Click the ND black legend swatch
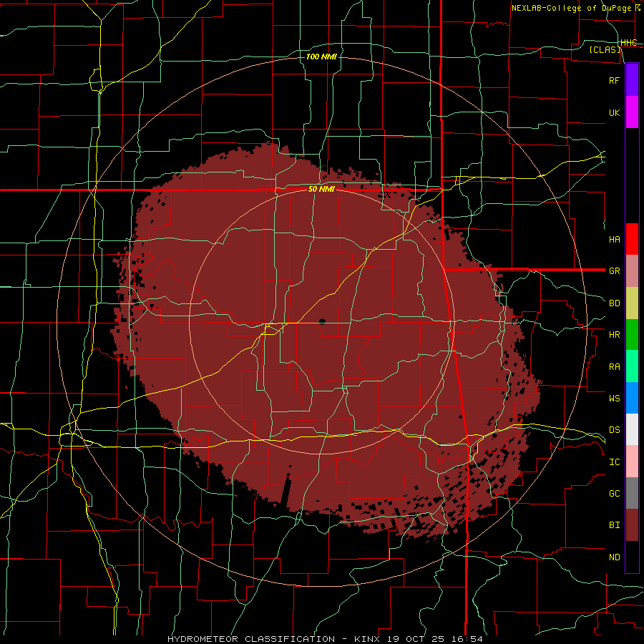Viewport: 644px width, 644px height. click(x=632, y=557)
